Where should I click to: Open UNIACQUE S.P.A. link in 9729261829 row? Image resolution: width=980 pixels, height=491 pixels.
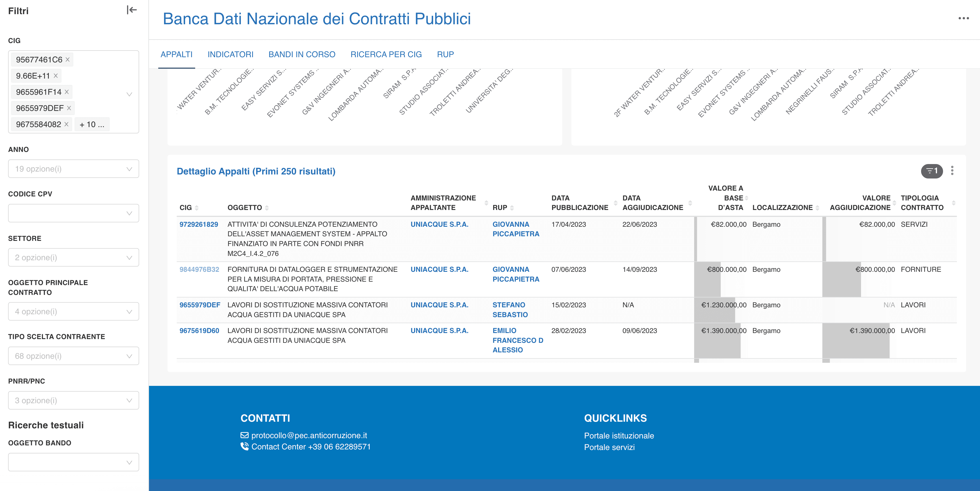439,224
